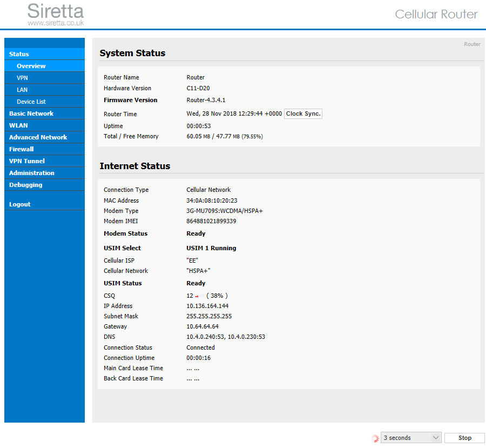Click the Internet Status heading
This screenshot has height=448, width=486.
tap(135, 166)
